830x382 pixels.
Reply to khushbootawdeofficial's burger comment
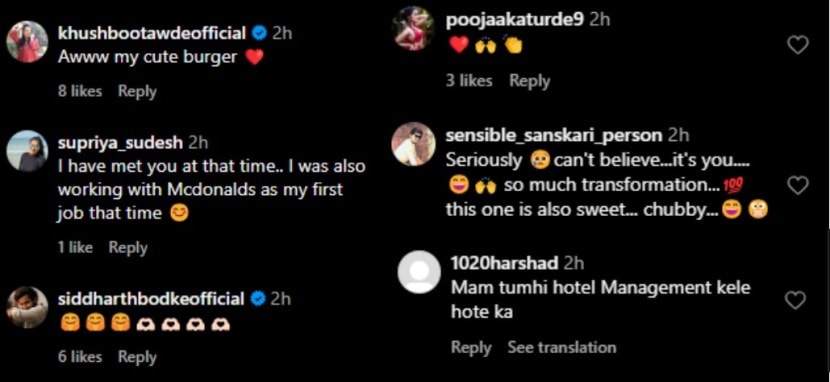pyautogui.click(x=137, y=91)
